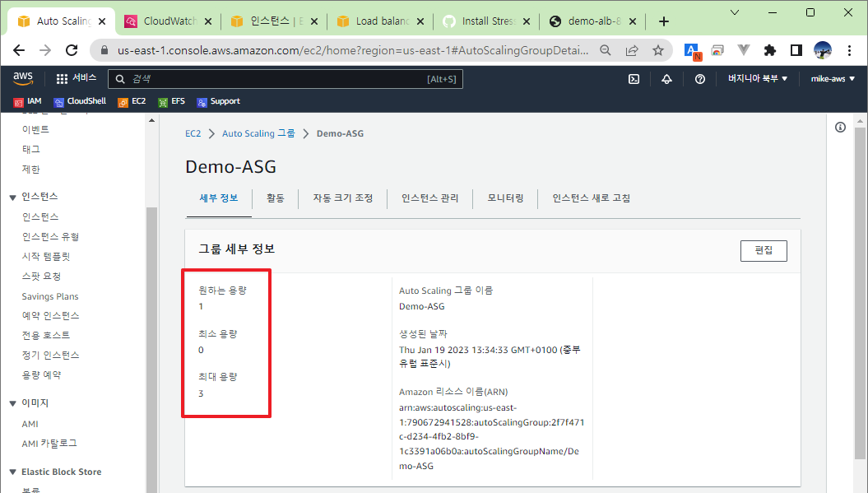Switch to the 세부 정보 tab
The height and width of the screenshot is (493, 868).
[x=219, y=198]
